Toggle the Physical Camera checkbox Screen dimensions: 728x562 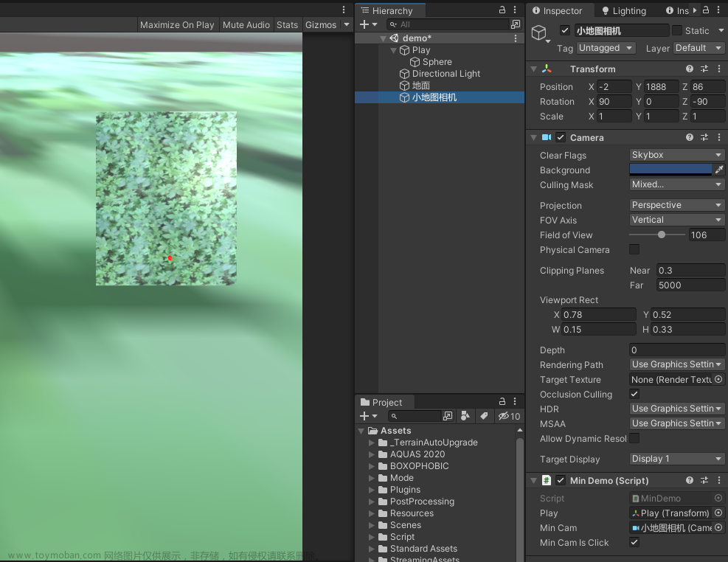(x=634, y=250)
